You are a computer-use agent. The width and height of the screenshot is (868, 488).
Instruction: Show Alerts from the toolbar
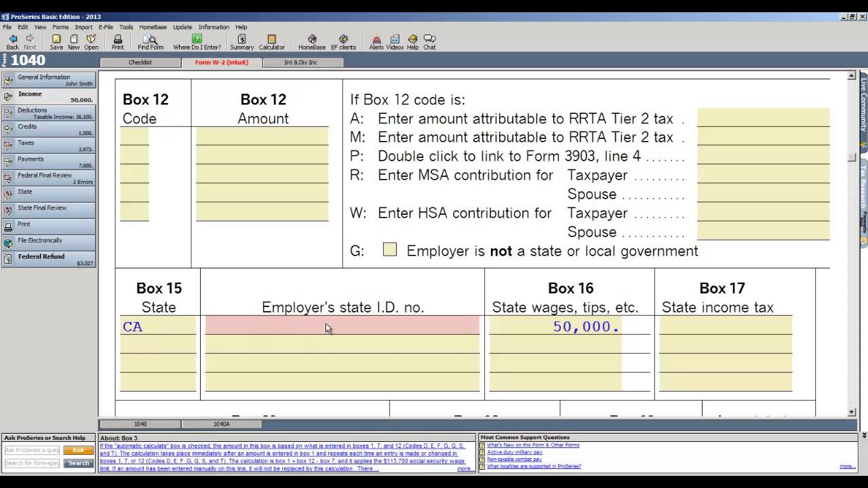(x=376, y=42)
